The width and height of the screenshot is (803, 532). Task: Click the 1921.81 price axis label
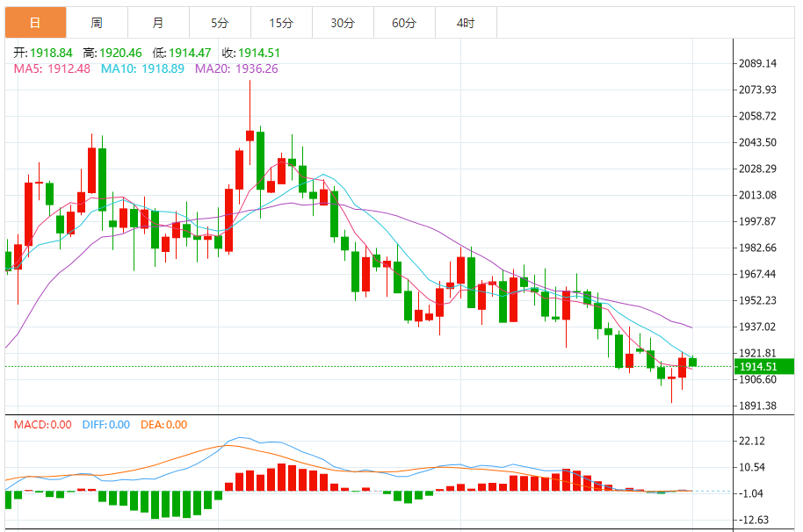pyautogui.click(x=757, y=353)
